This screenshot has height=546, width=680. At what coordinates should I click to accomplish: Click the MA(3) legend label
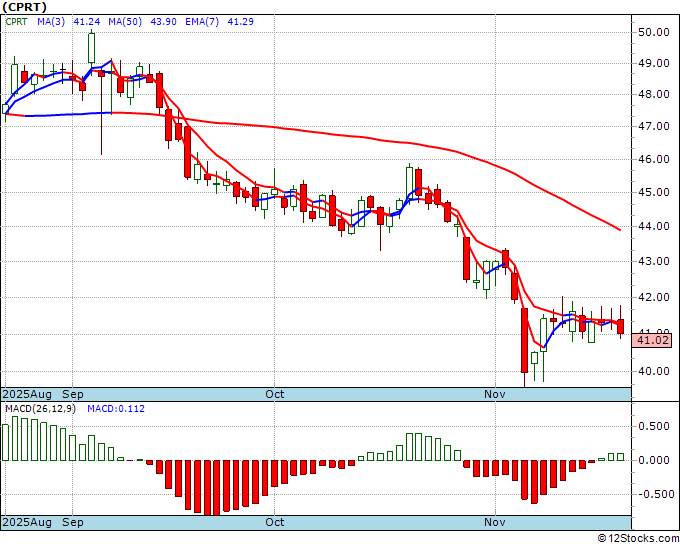point(51,22)
